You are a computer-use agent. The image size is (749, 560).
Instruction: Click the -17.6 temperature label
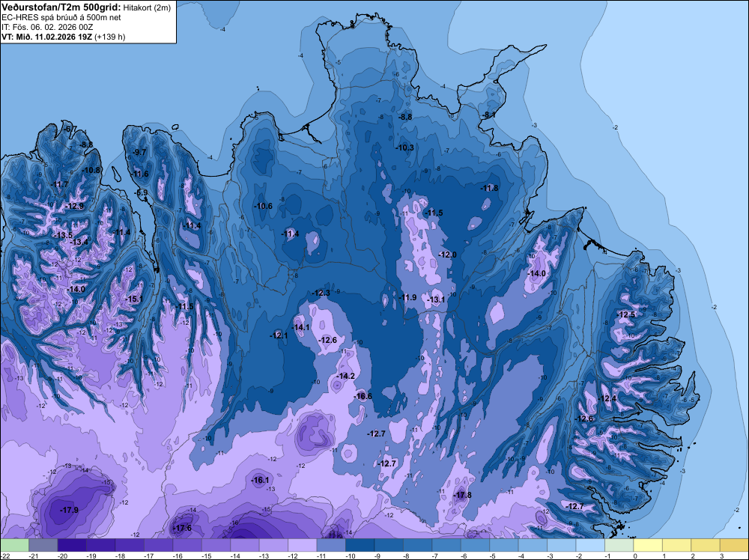(x=182, y=528)
